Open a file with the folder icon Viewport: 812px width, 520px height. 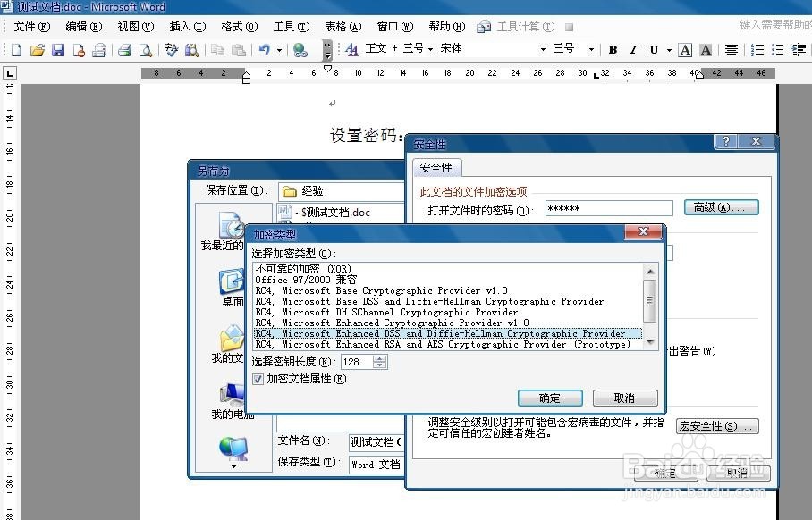pyautogui.click(x=38, y=50)
